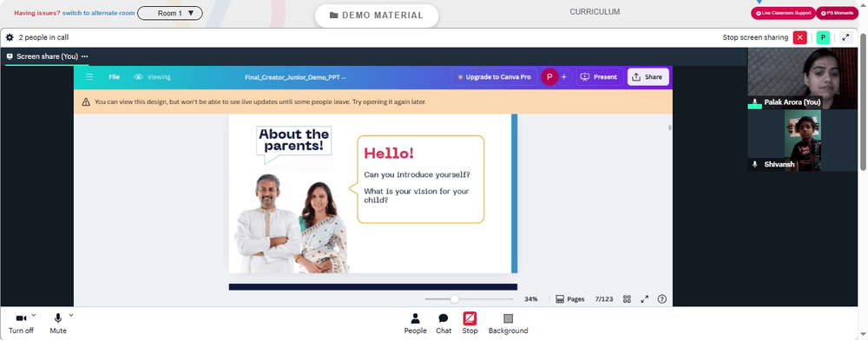Adjust the Canva zoom slider handle
Image resolution: width=868 pixels, height=340 pixels.
point(455,299)
